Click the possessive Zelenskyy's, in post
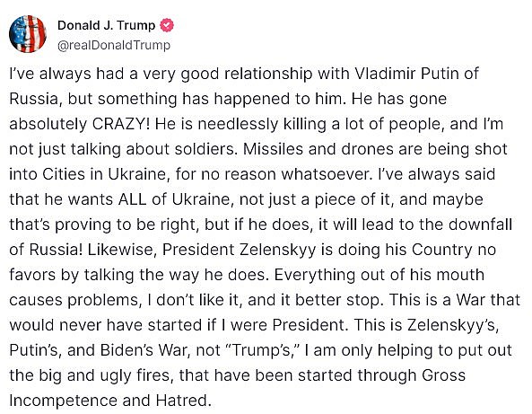This screenshot has width=532, height=414. 453,325
